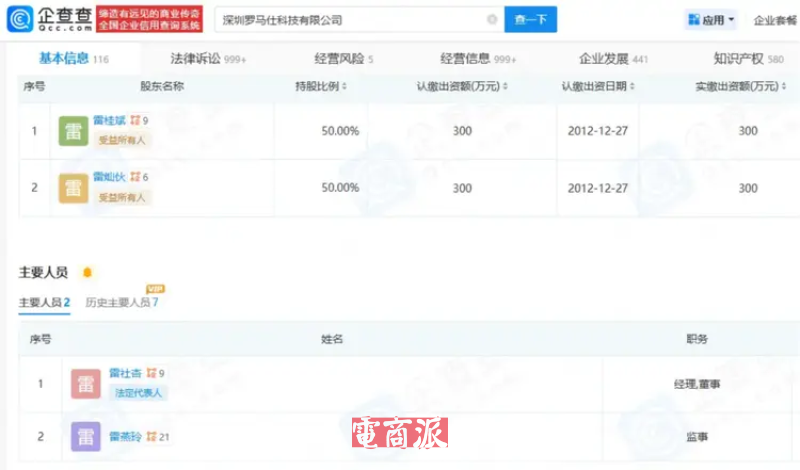Click the 50.00% cell in 雷灿伙 row

(x=340, y=188)
